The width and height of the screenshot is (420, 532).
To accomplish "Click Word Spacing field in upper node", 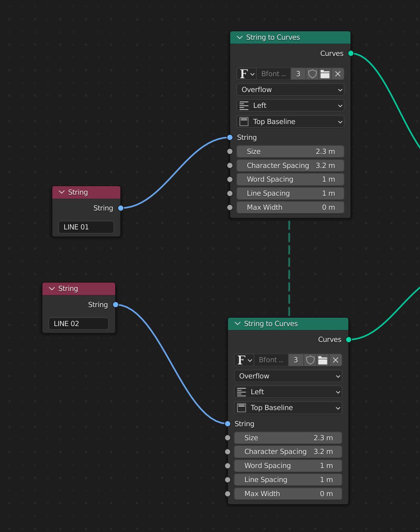I will (290, 179).
